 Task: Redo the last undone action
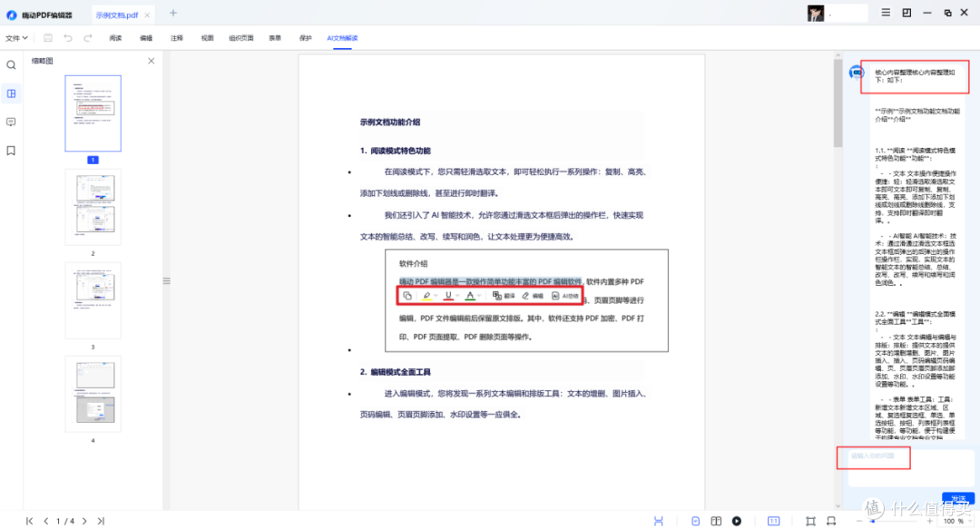pyautogui.click(x=88, y=38)
